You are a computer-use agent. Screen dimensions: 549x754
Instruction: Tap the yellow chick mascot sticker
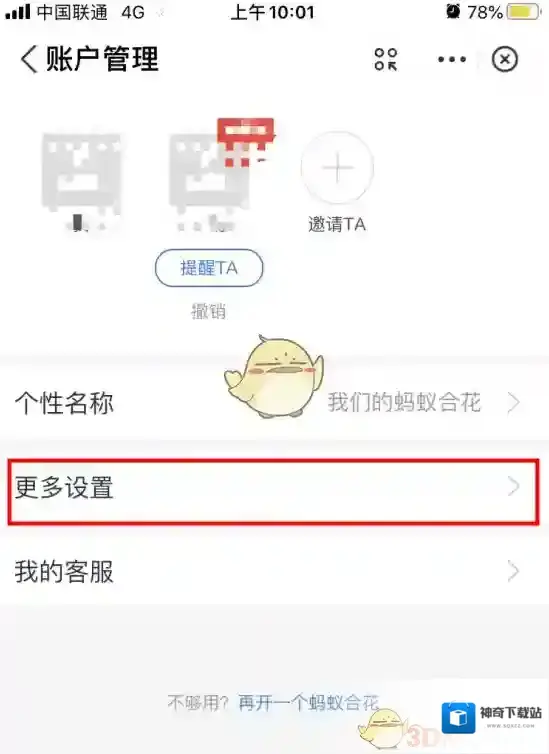(x=274, y=376)
